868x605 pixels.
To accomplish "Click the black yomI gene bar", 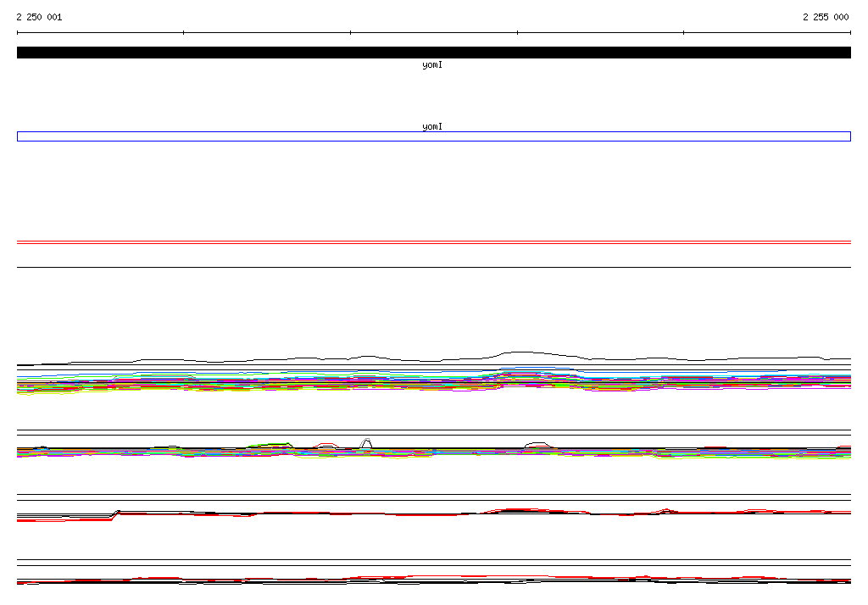I will click(x=433, y=53).
